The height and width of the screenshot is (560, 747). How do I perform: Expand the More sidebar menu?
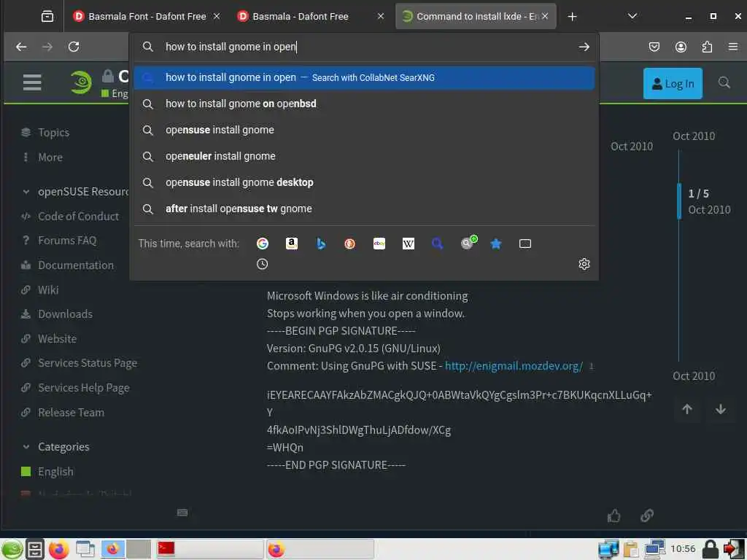[50, 157]
